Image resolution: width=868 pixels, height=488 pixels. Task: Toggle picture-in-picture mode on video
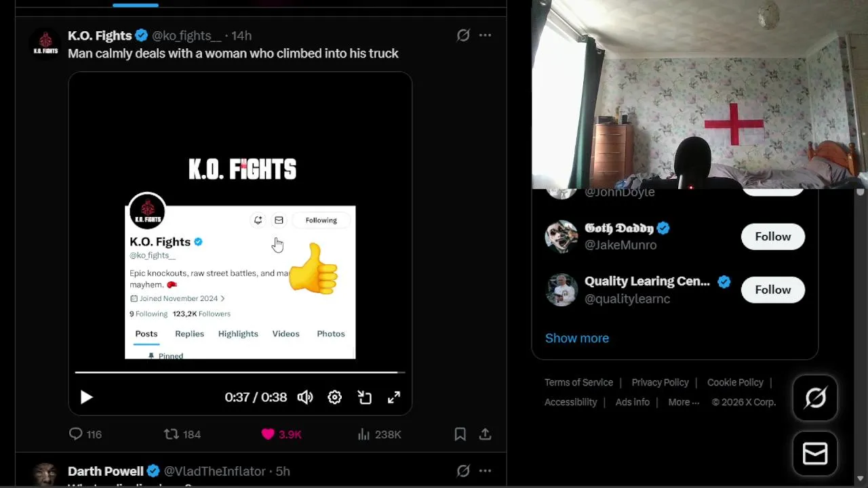365,397
